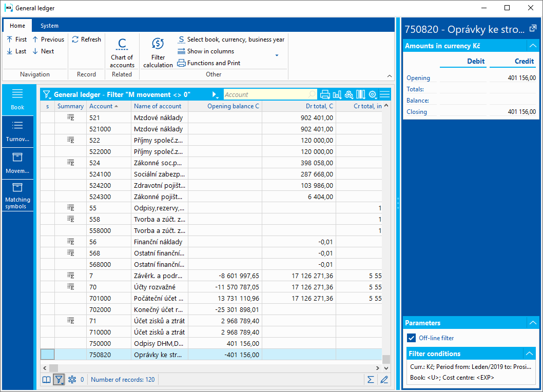Collapse the Amounts in currency Kč section
The width and height of the screenshot is (543, 392).
click(x=532, y=46)
